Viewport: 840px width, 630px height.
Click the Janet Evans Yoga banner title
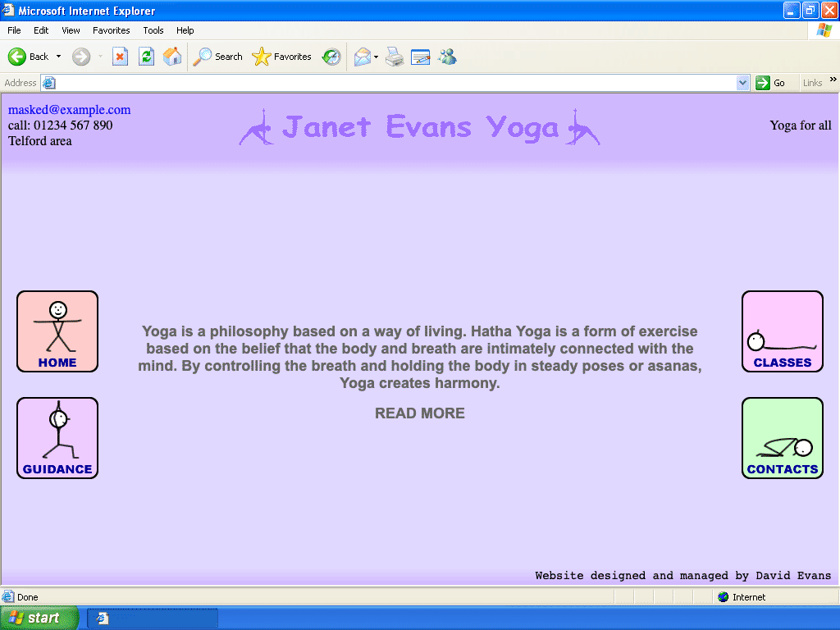click(420, 127)
